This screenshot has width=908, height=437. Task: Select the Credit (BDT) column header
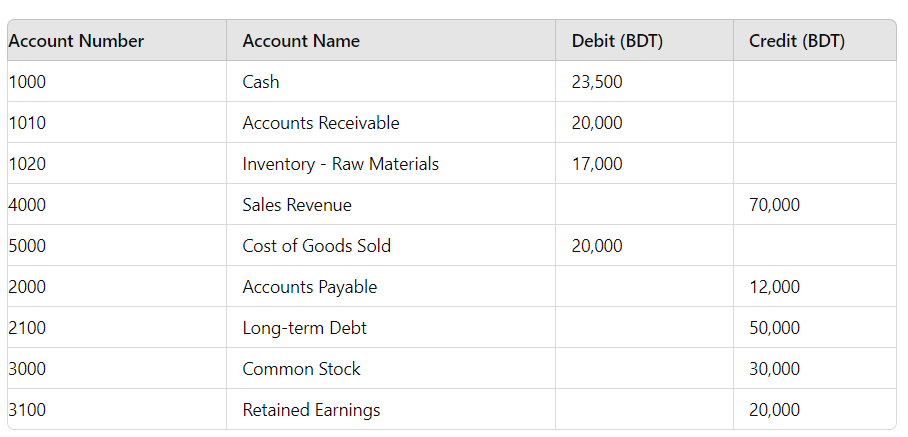pyautogui.click(x=797, y=41)
